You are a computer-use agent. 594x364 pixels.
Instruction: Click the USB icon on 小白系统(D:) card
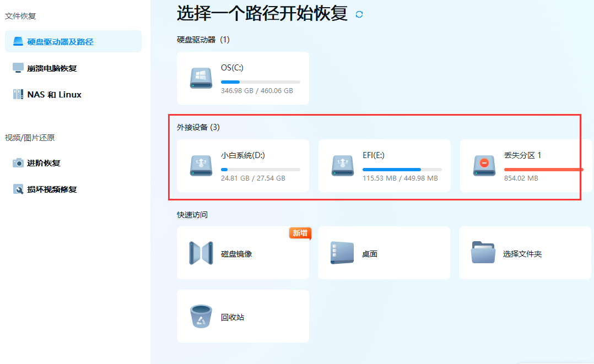201,165
